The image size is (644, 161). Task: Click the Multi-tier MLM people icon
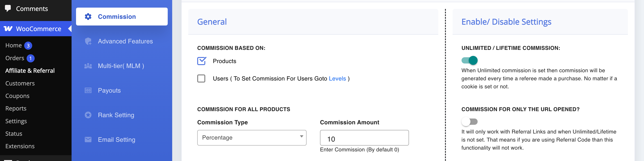pyautogui.click(x=88, y=66)
